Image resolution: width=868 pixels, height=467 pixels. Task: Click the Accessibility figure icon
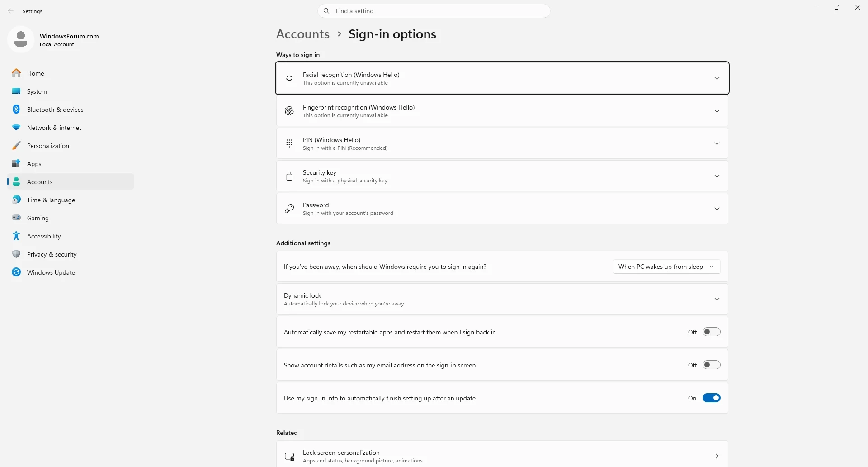coord(16,236)
